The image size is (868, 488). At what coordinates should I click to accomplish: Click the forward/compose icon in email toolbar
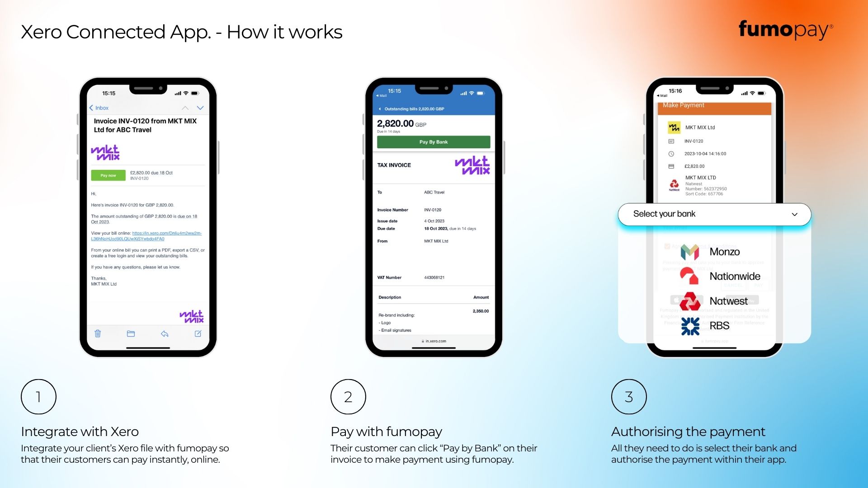197,333
